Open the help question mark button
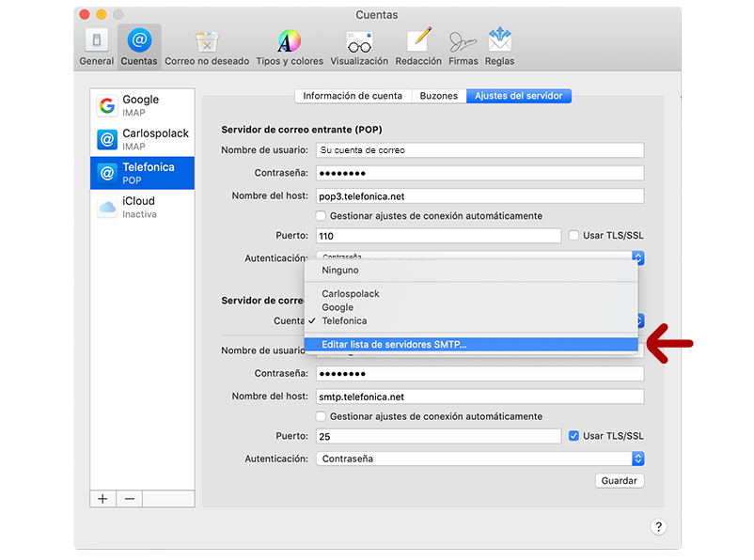This screenshot has width=754, height=560. click(658, 527)
